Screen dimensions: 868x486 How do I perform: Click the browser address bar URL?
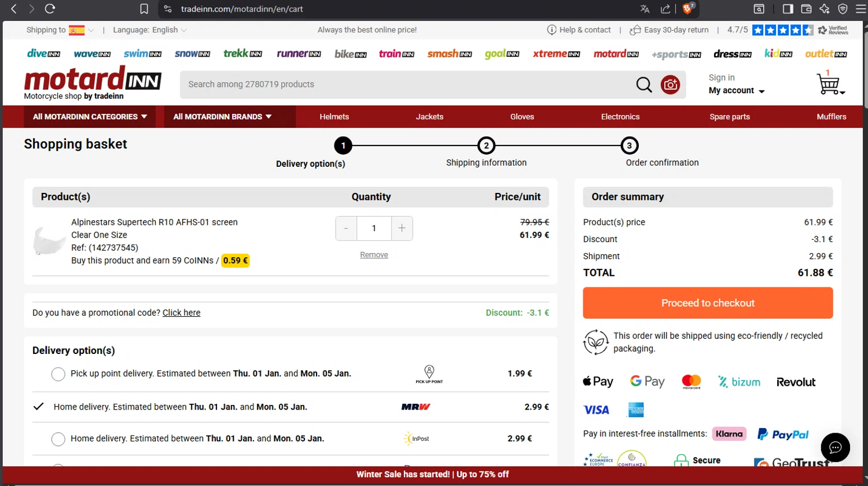pos(242,9)
